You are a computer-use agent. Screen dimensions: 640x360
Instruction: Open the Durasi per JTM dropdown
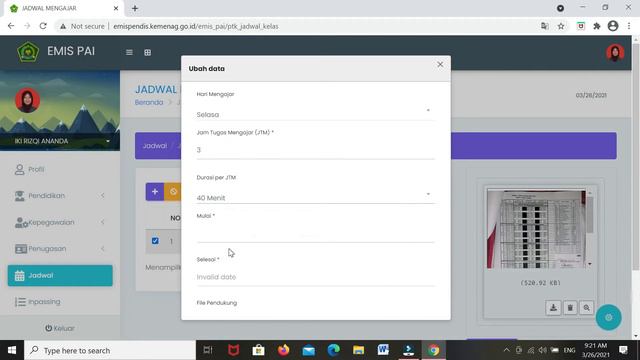[x=316, y=198]
